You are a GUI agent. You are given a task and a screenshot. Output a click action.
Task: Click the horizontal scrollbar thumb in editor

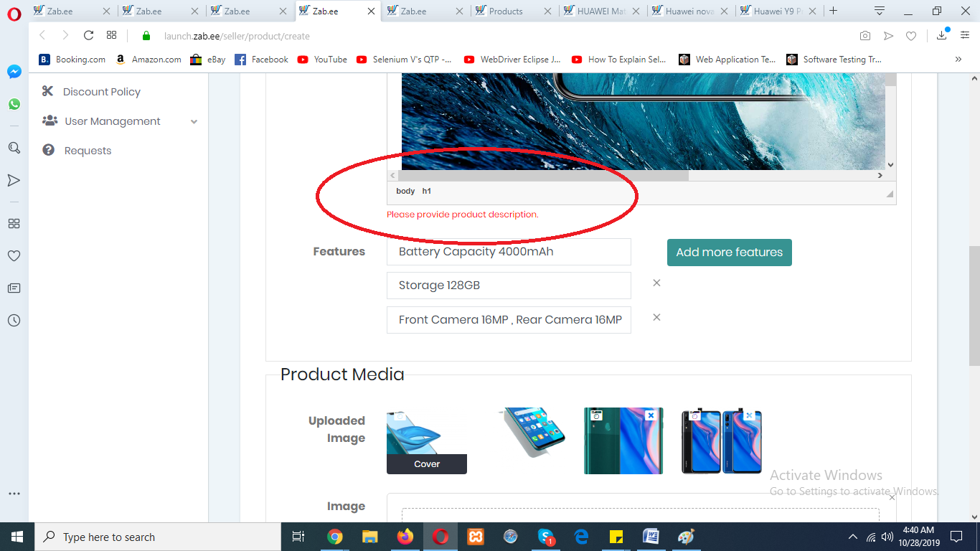click(x=543, y=175)
